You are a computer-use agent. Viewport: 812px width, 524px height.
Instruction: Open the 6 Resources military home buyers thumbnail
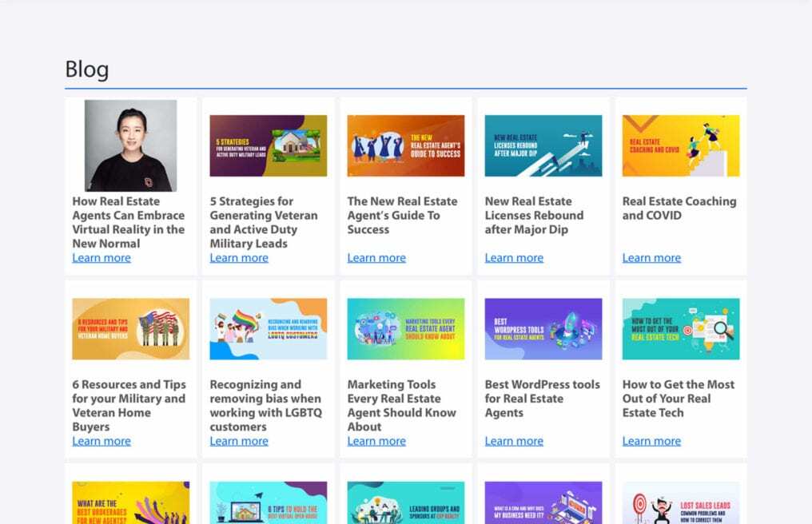tap(130, 329)
